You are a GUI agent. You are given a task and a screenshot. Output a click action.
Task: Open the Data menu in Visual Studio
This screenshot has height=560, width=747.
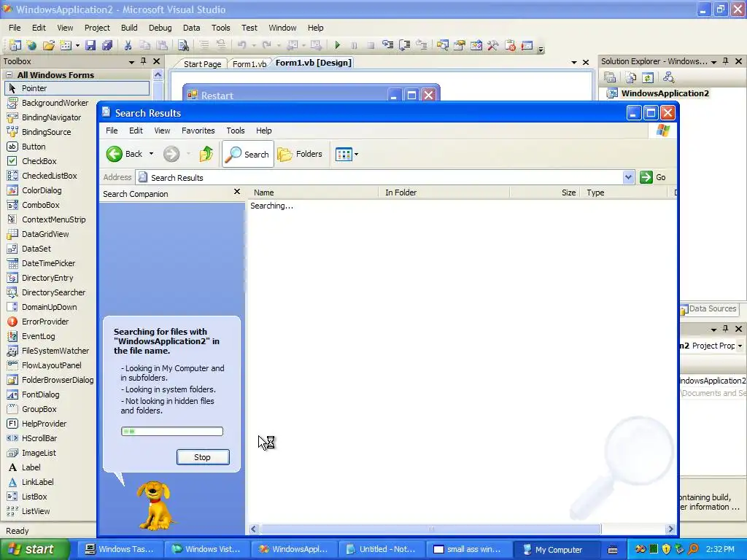click(x=192, y=28)
